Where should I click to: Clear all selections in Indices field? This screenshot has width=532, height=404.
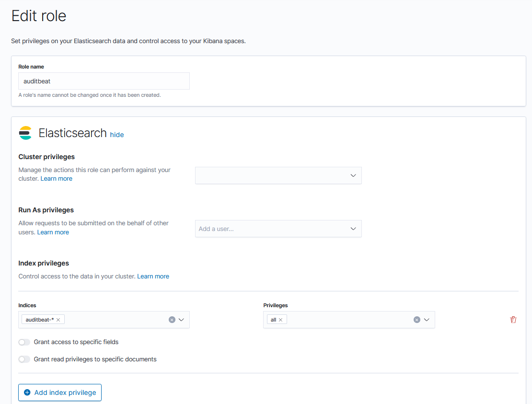pyautogui.click(x=172, y=320)
